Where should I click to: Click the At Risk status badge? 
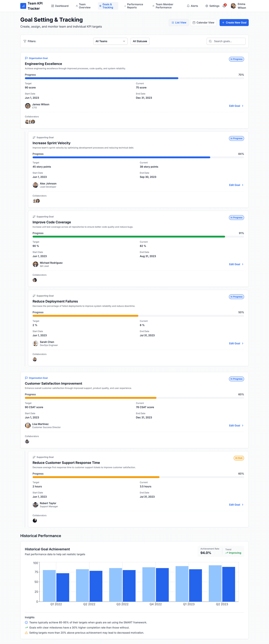(x=239, y=458)
